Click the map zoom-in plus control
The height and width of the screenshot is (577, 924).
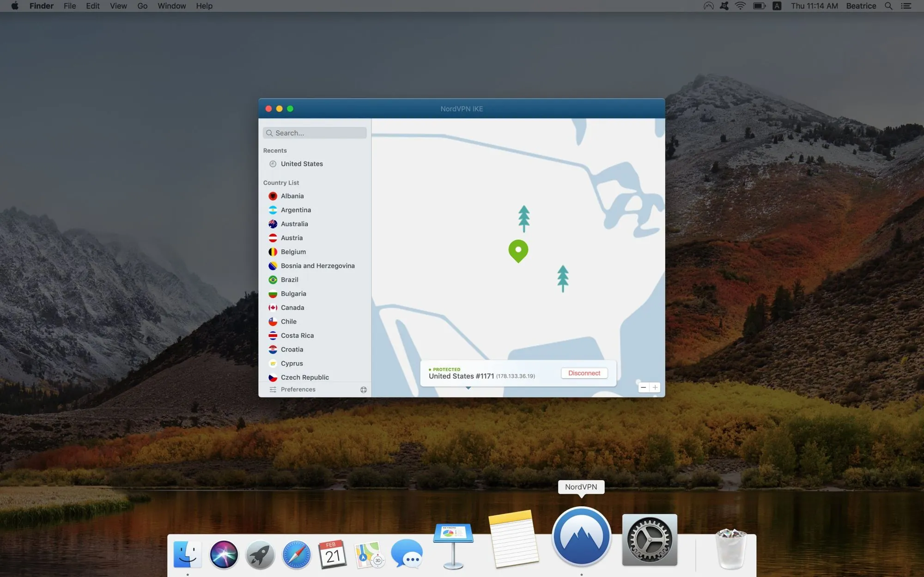tap(655, 388)
